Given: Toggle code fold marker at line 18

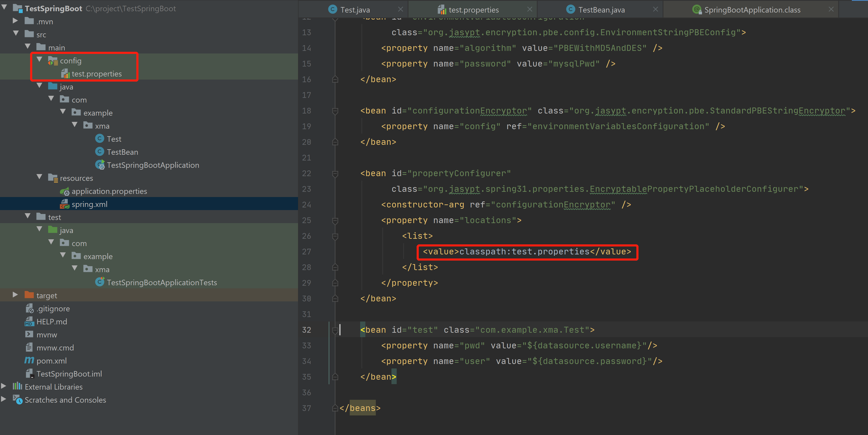Looking at the screenshot, I should point(335,111).
